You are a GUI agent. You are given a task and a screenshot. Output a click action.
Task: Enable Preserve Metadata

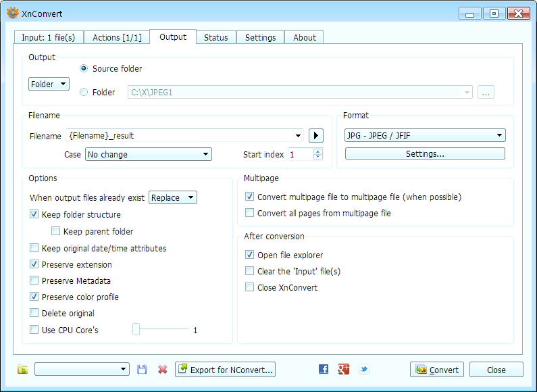pos(34,280)
